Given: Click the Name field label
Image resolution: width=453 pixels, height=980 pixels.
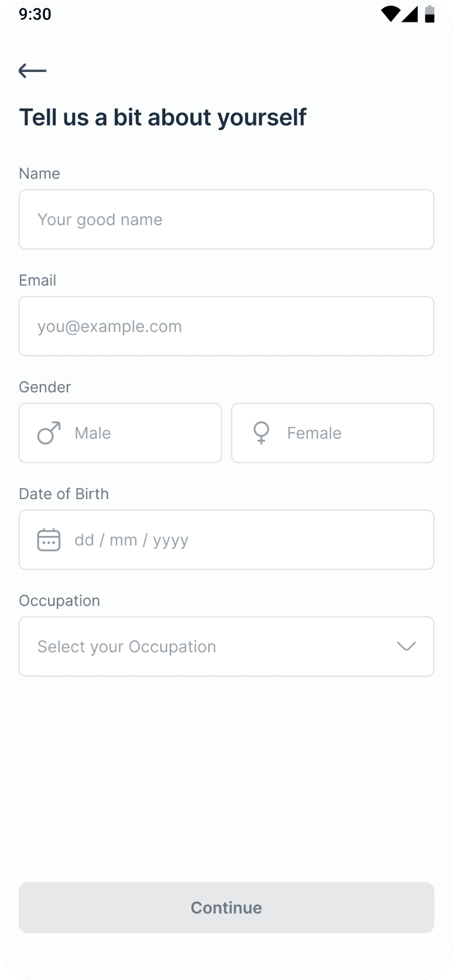Looking at the screenshot, I should [x=39, y=174].
